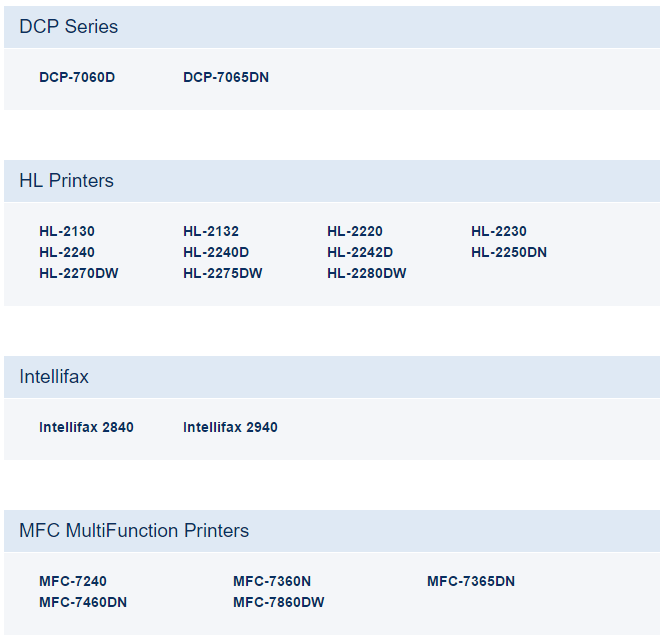This screenshot has width=664, height=643.
Task: Click the HL-2250DN link
Action: (509, 252)
